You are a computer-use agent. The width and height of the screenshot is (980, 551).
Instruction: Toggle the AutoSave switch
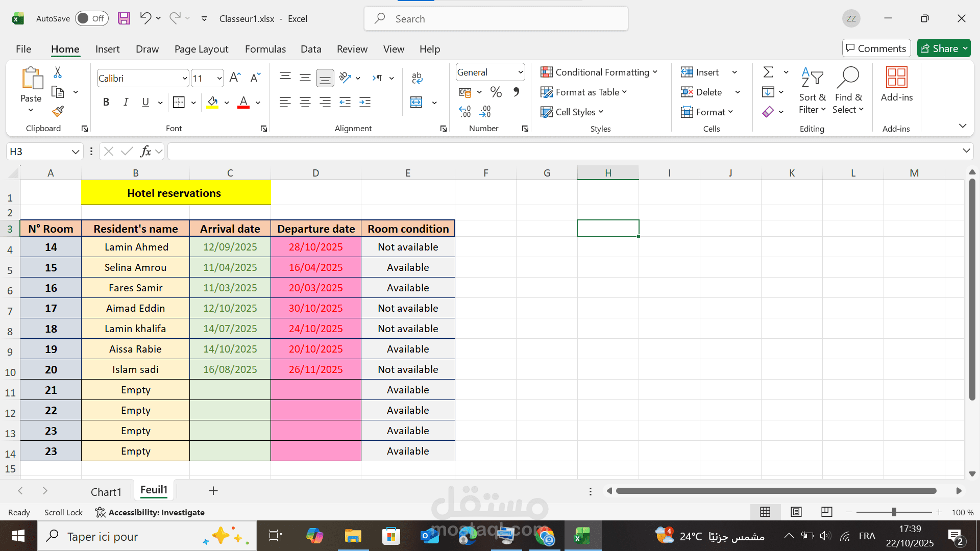[92, 18]
